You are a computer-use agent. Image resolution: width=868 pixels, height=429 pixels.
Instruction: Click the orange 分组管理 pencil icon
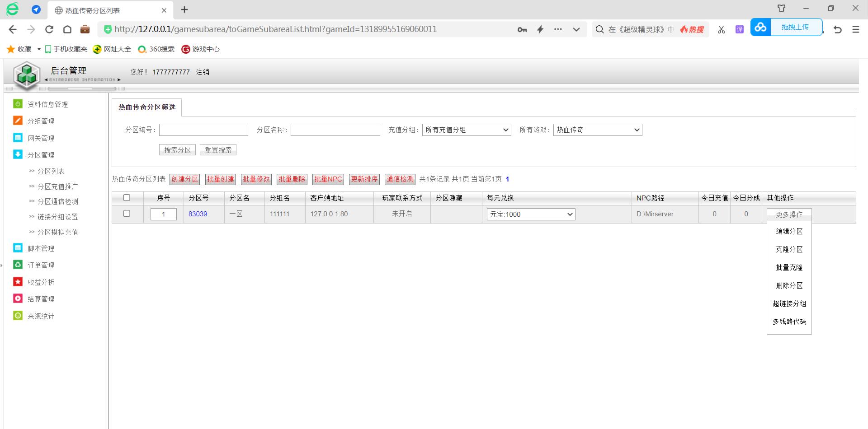coord(18,121)
